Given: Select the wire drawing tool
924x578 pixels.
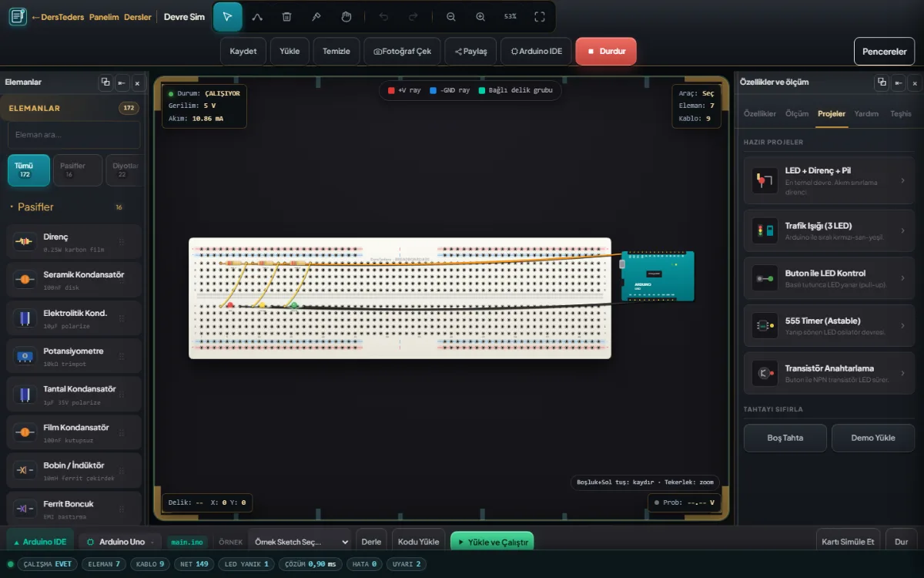Looking at the screenshot, I should tap(257, 16).
